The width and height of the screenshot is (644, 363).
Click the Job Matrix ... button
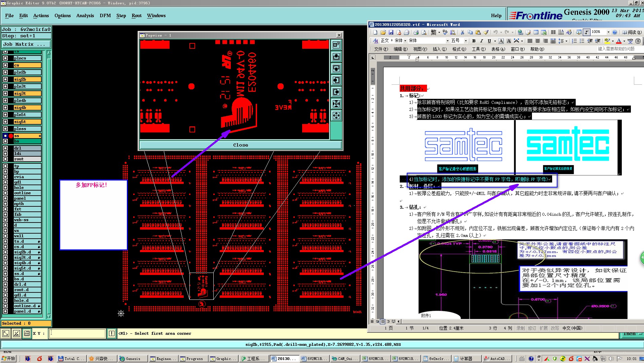(26, 44)
